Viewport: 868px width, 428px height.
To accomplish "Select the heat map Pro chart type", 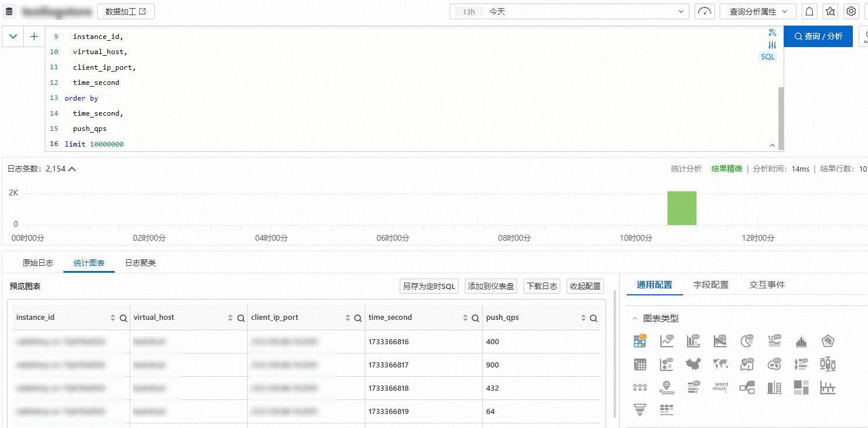I will click(x=774, y=365).
